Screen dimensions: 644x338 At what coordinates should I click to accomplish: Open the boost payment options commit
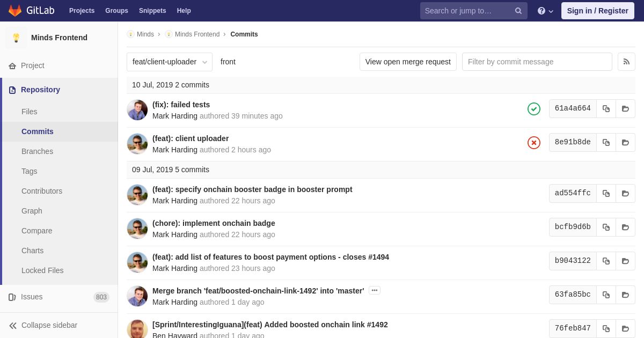pyautogui.click(x=270, y=257)
